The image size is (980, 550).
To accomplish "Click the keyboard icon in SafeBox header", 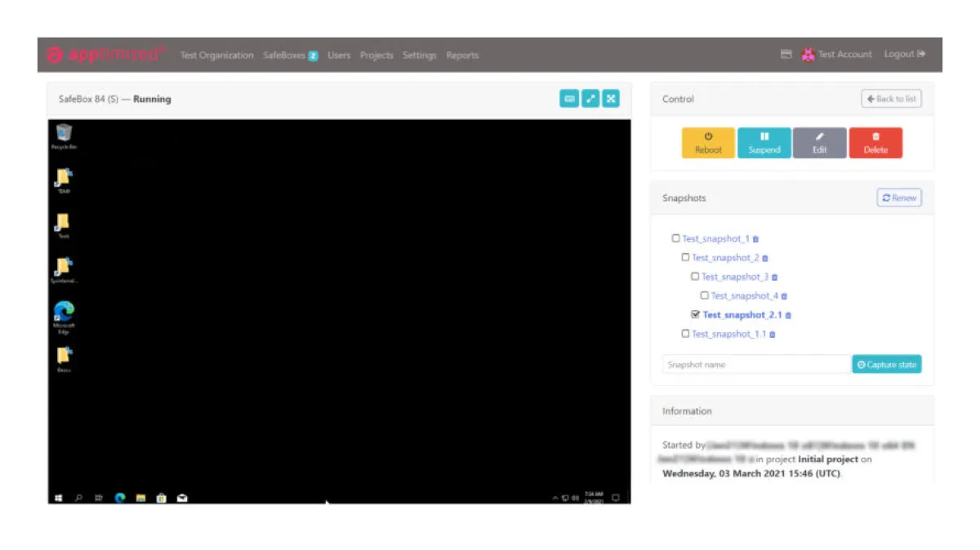I will pyautogui.click(x=569, y=99).
